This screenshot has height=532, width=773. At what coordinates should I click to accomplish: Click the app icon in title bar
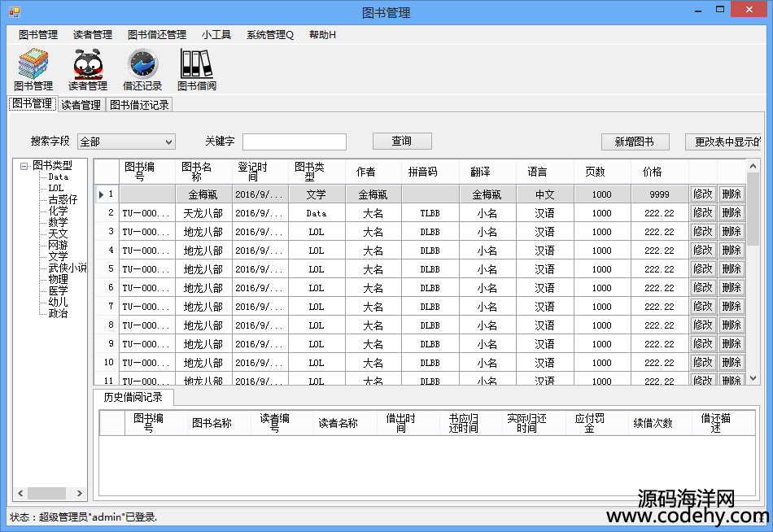tap(14, 12)
